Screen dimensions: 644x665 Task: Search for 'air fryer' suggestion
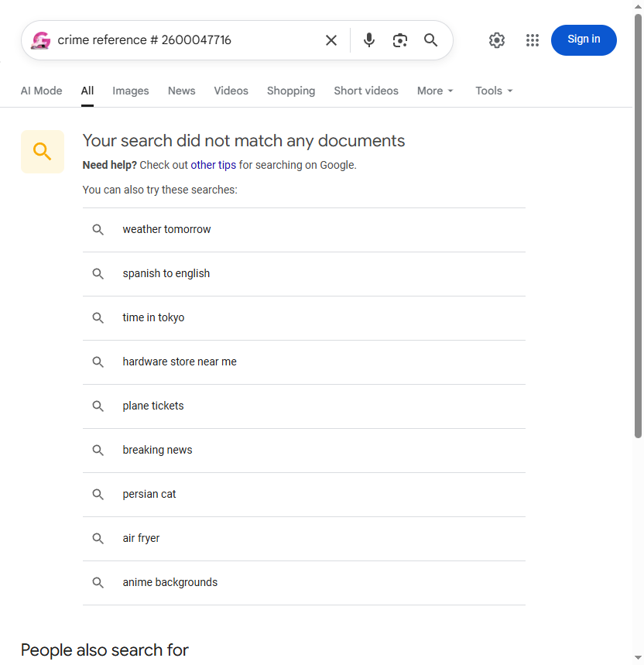coord(304,539)
